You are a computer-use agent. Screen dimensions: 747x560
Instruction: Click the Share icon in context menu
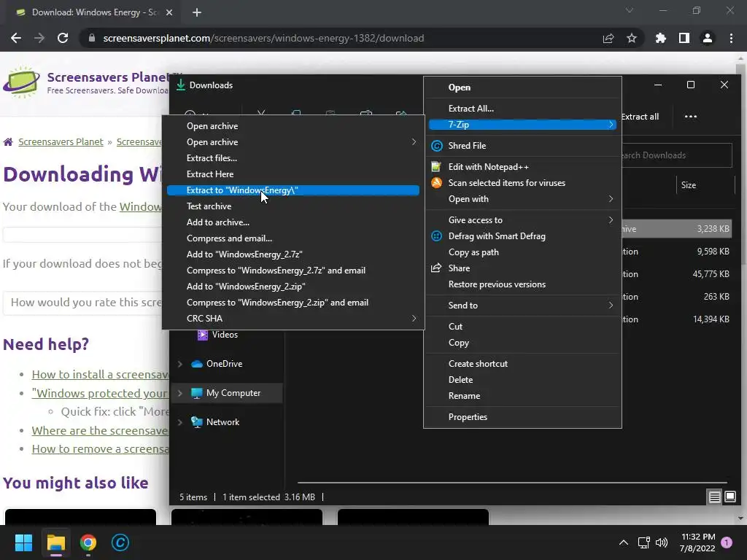[436, 268]
